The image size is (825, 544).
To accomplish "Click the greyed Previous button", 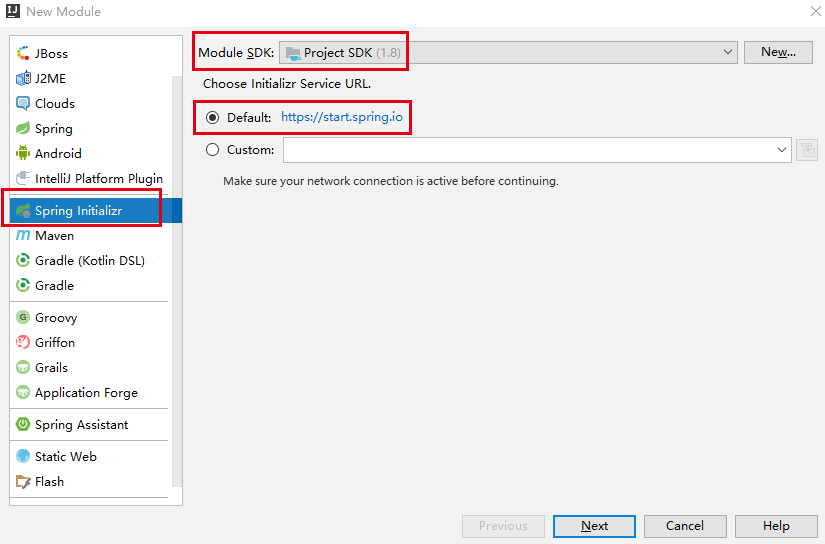I will click(503, 526).
